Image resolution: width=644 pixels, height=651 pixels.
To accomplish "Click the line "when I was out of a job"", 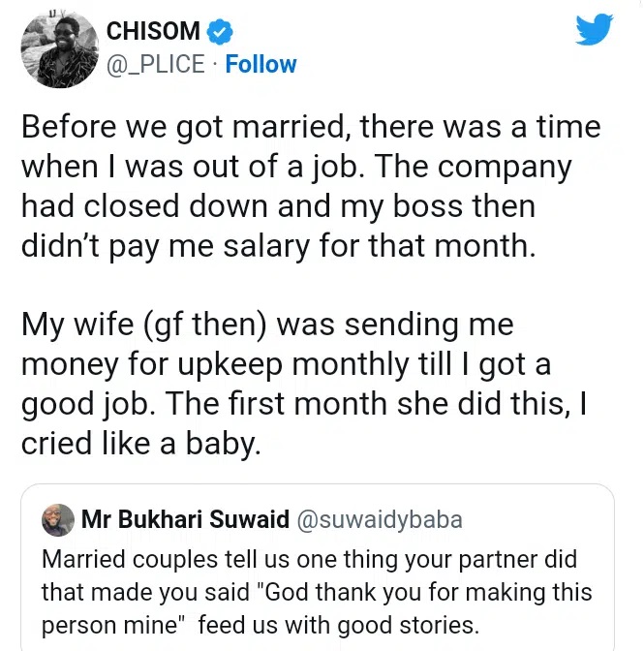I will coord(296,167).
